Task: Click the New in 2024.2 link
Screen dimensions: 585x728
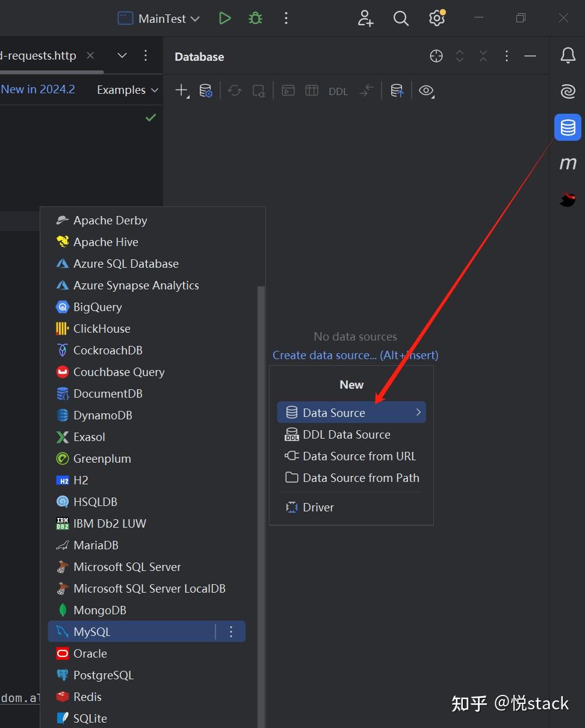Action: (37, 88)
